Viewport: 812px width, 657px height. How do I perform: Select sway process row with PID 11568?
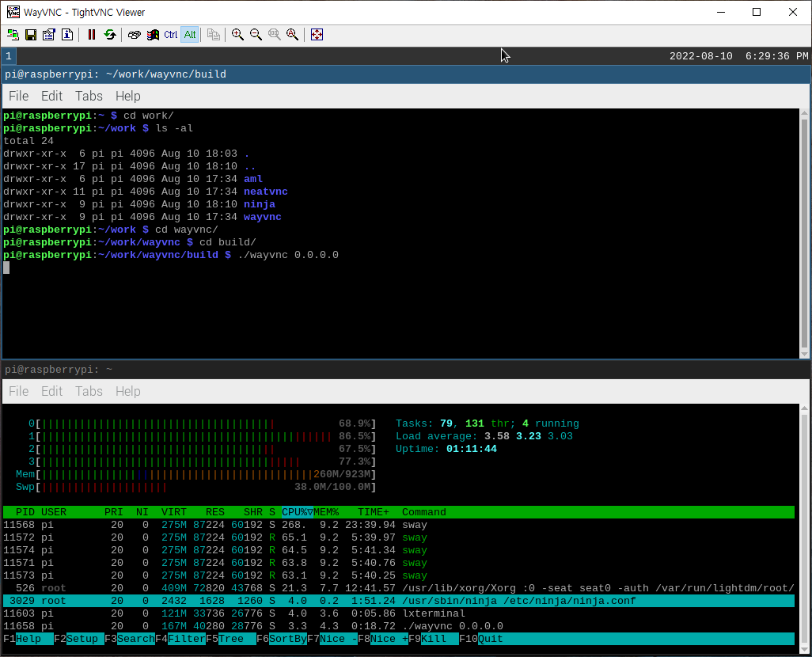click(399, 525)
